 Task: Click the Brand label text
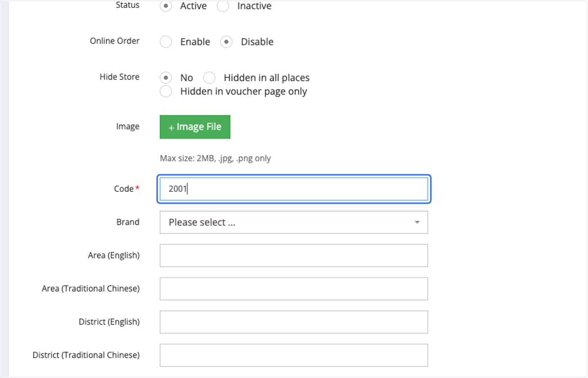pos(128,222)
